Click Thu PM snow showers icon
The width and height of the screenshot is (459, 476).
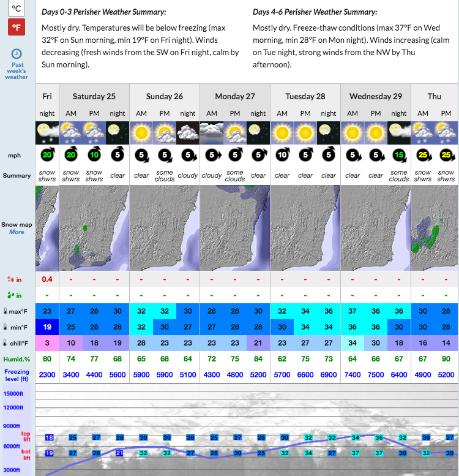(x=446, y=133)
